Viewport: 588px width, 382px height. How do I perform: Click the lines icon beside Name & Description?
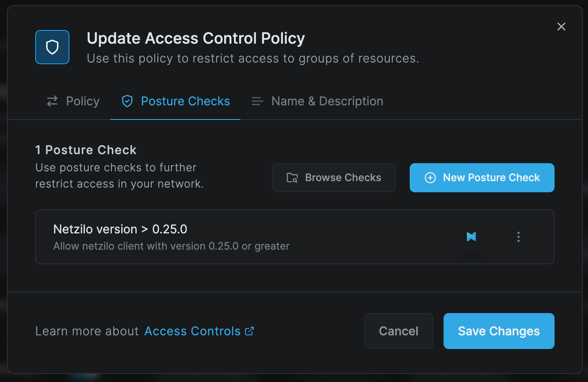point(257,101)
